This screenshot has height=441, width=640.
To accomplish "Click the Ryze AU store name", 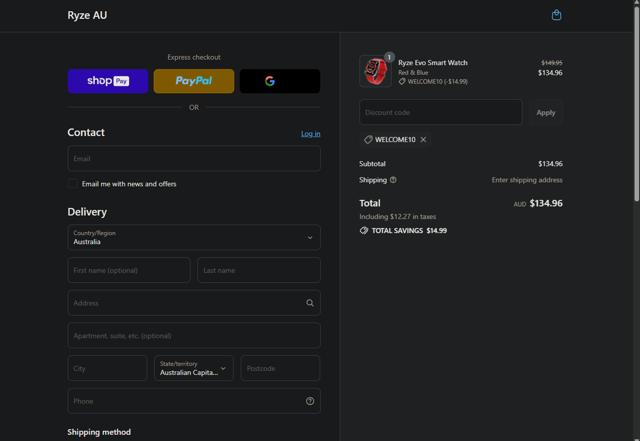I will click(87, 15).
